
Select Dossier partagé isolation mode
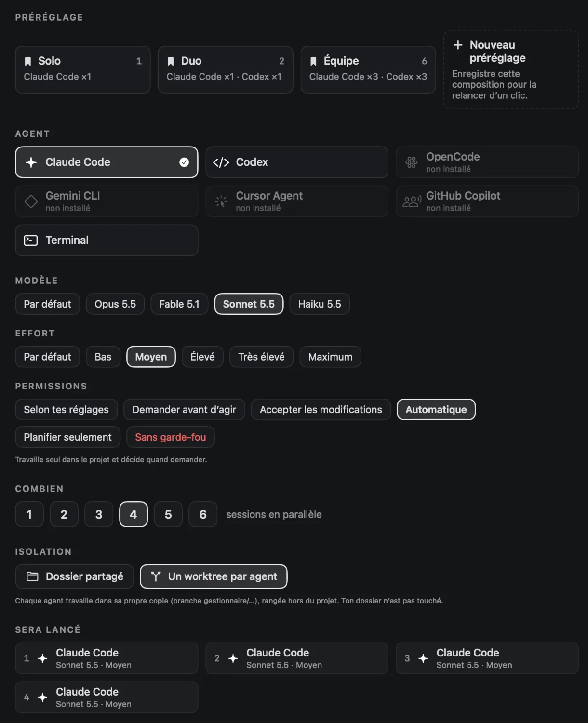click(x=75, y=576)
